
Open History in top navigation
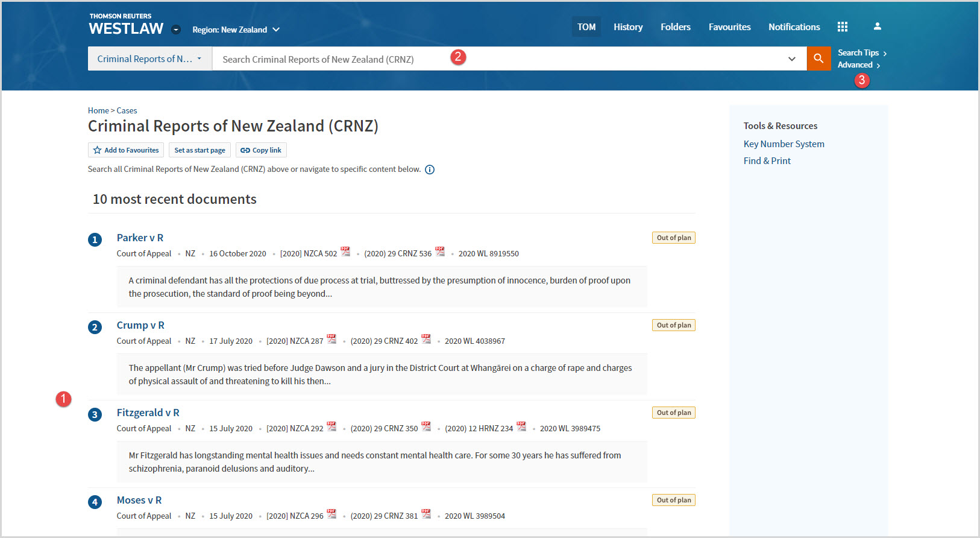pyautogui.click(x=628, y=27)
